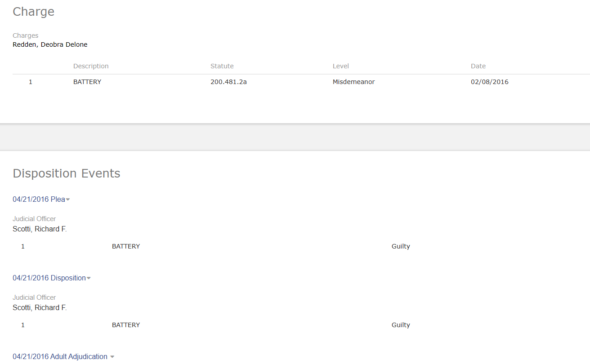Click the Level column header

point(340,66)
